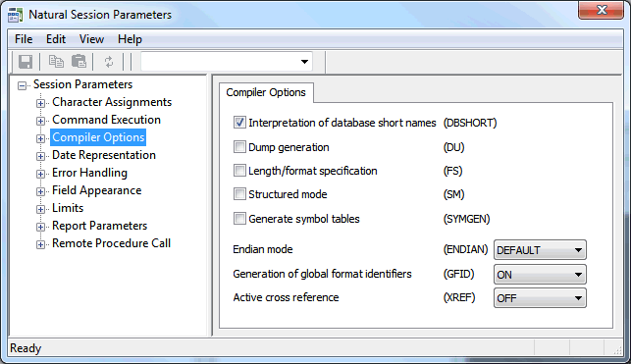Select Compiler Options in the tree
The height and width of the screenshot is (364, 631).
(98, 137)
